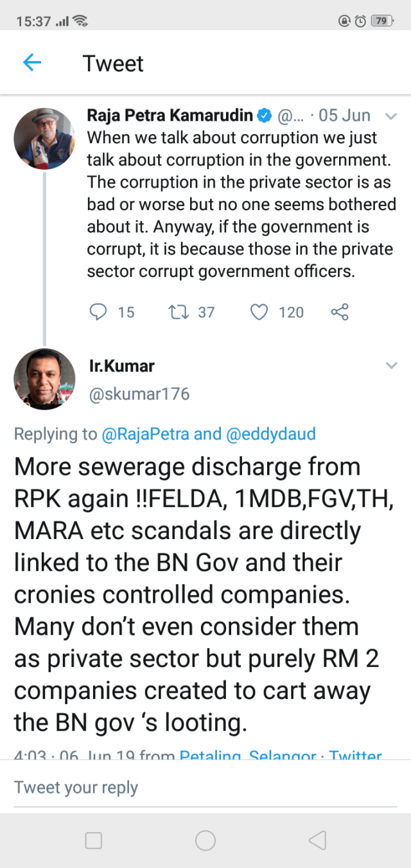Screen dimensions: 411x868
Task: Tap the Raja Petra Kamarudin display name
Action: point(170,116)
